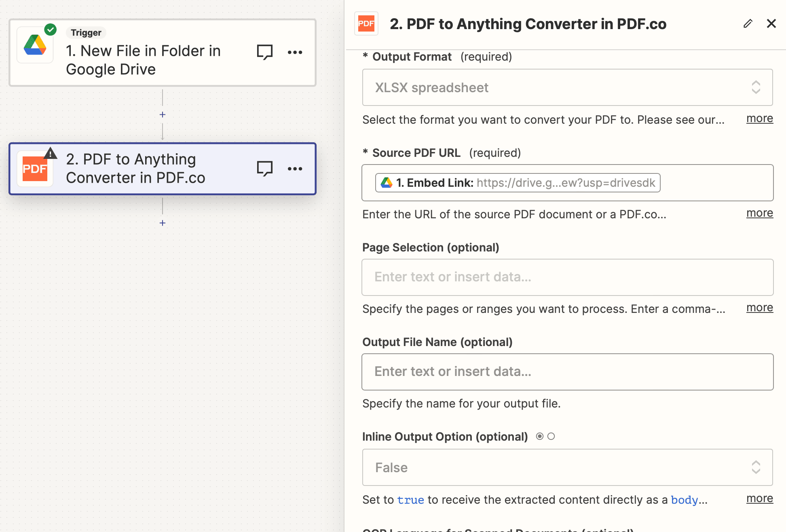
Task: Click inside the Page Selection field
Action: [x=567, y=277]
